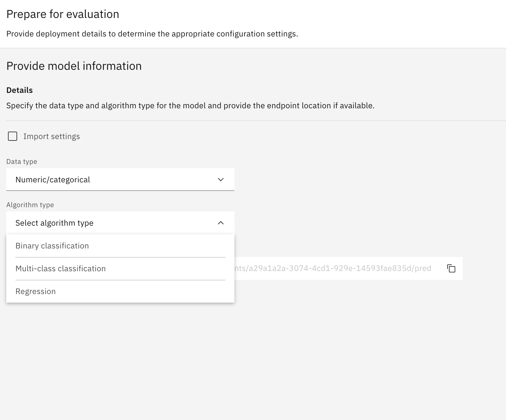
Task: Click the Data type chevron down arrow
Action: 220,180
